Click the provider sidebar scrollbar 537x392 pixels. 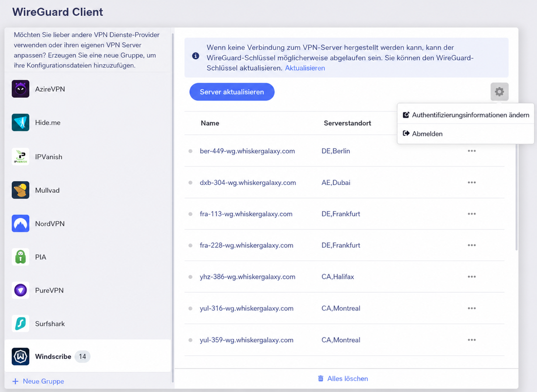point(172,208)
